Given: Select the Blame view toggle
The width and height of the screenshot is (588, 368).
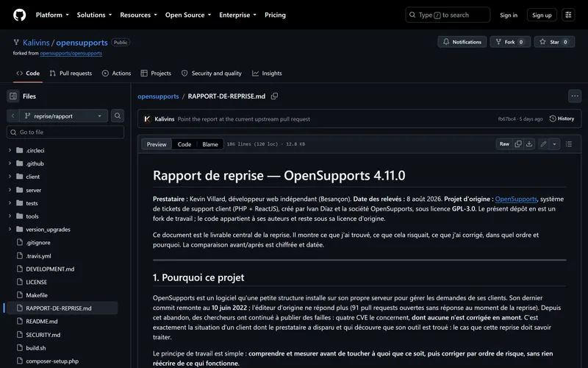Looking at the screenshot, I should (210, 144).
